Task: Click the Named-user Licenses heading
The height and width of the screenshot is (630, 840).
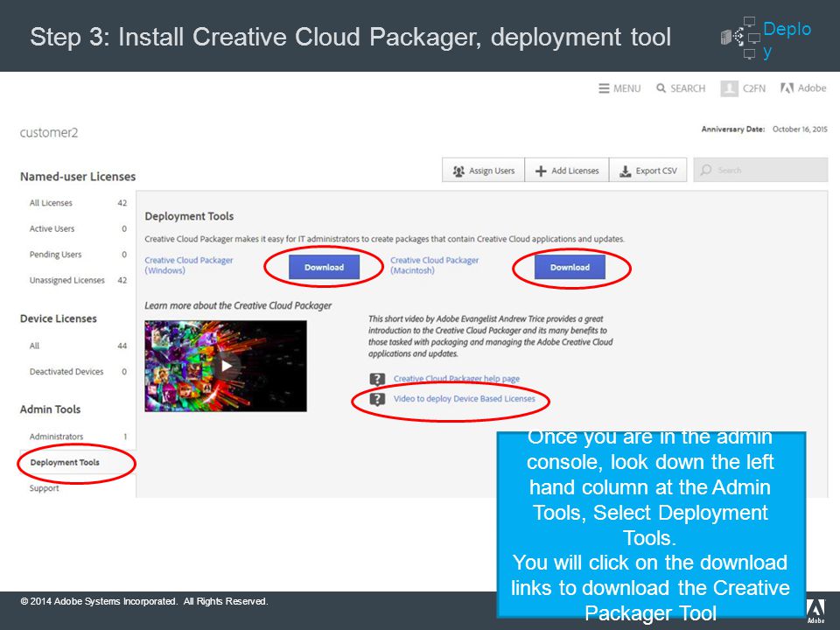Action: pos(78,177)
